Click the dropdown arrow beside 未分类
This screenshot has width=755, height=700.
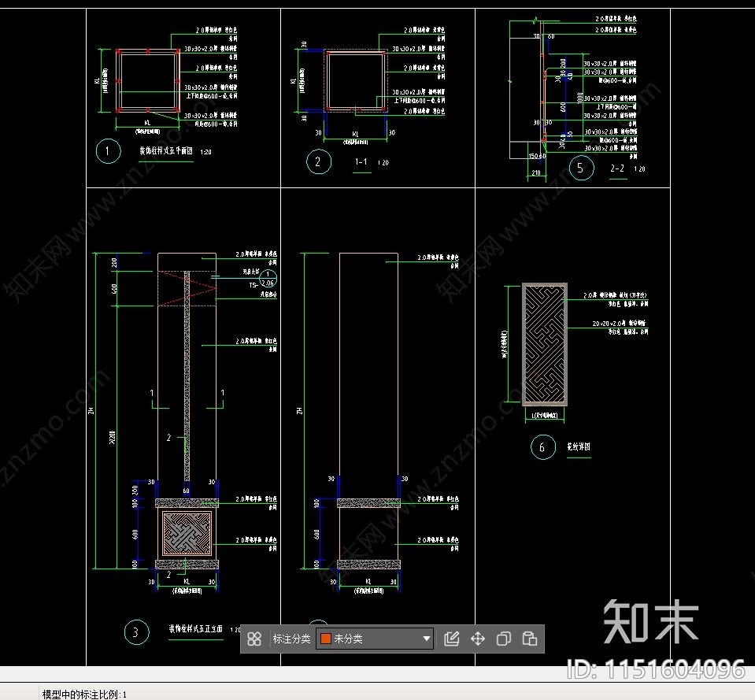pos(425,639)
